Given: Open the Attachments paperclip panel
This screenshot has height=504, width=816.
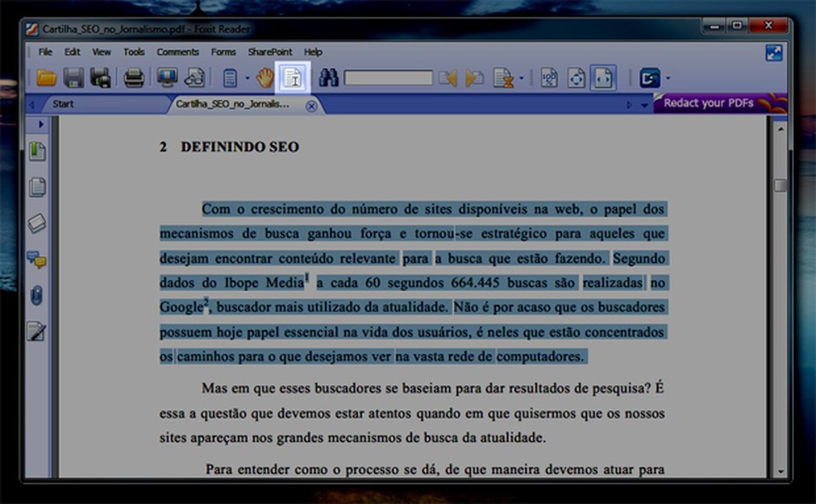Looking at the screenshot, I should (36, 295).
